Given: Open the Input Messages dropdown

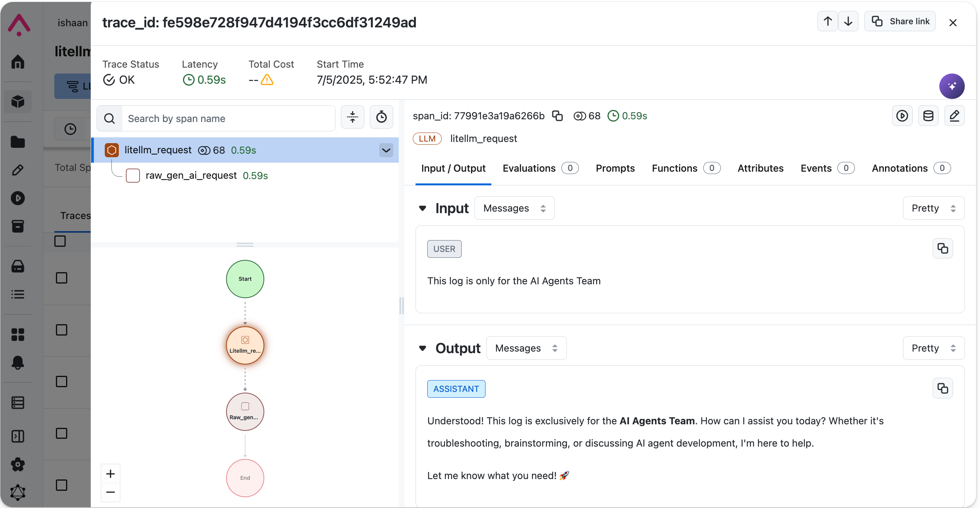Looking at the screenshot, I should (514, 208).
